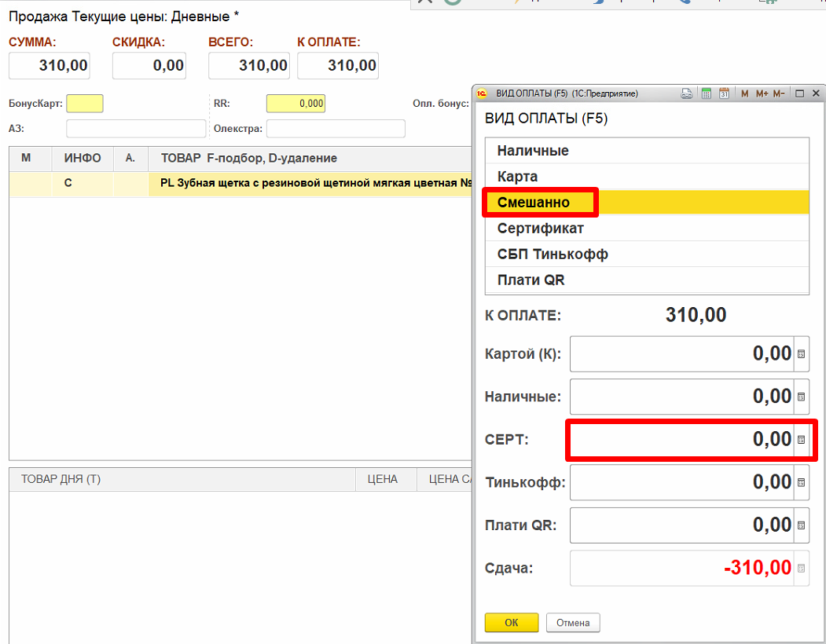
Task: Click the M memory button
Action: pos(744,93)
